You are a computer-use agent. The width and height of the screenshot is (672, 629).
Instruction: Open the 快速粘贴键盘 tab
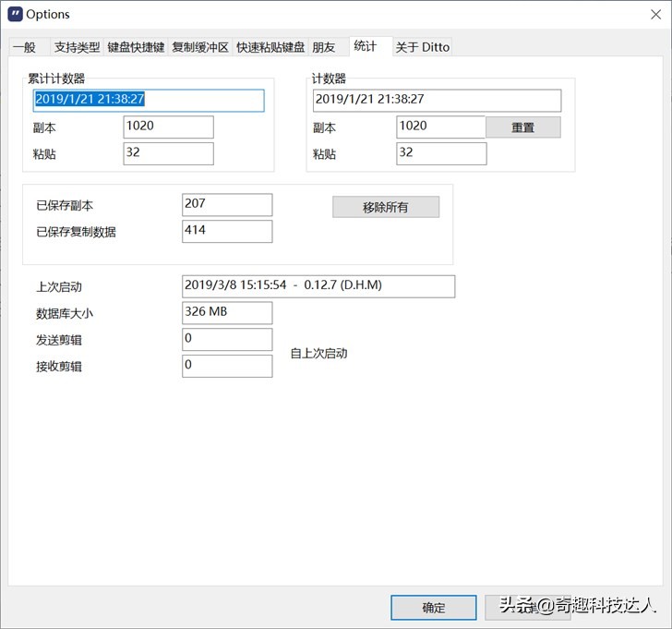(270, 47)
